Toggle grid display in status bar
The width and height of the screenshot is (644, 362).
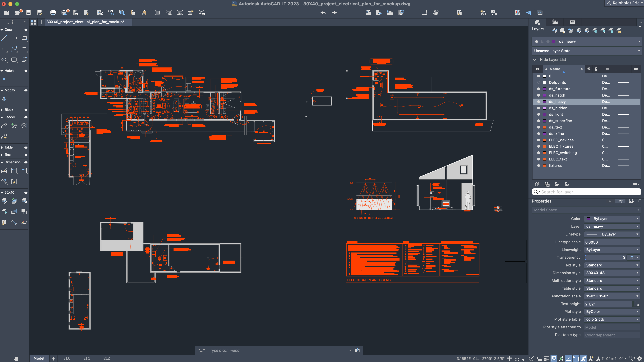click(x=509, y=358)
